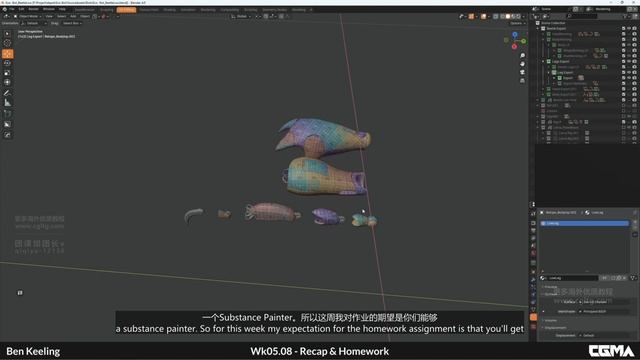640x360 pixels.
Task: Click the viewport zoom gizmo icon
Action: click(522, 56)
